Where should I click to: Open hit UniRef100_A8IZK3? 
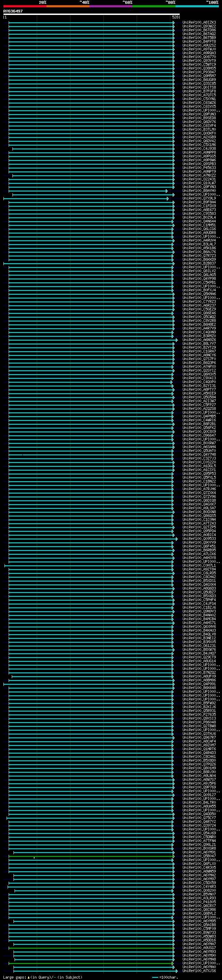coord(199,23)
